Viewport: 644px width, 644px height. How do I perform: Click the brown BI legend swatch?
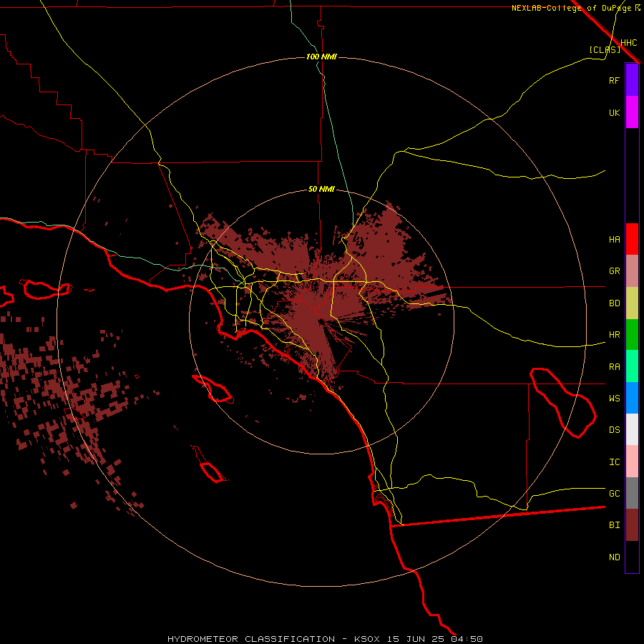pos(632,525)
